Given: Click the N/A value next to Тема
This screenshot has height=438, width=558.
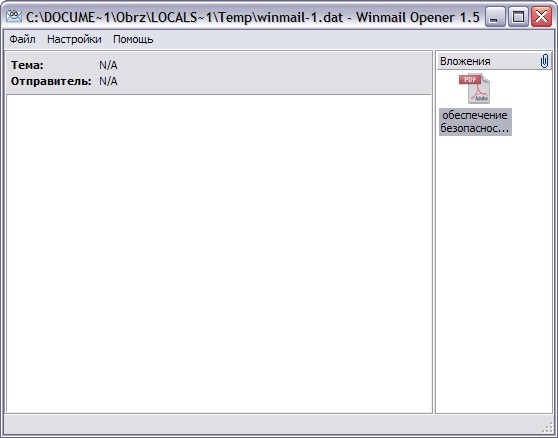Looking at the screenshot, I should coord(108,65).
